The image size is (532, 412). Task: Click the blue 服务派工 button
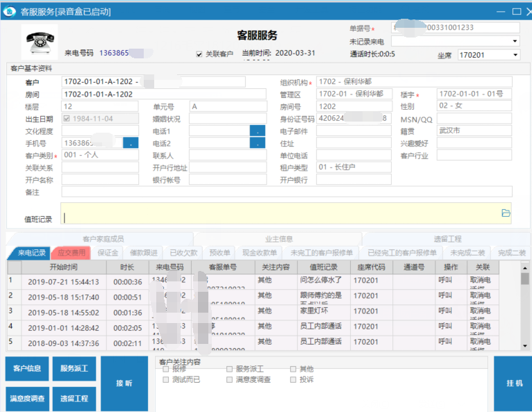point(74,368)
